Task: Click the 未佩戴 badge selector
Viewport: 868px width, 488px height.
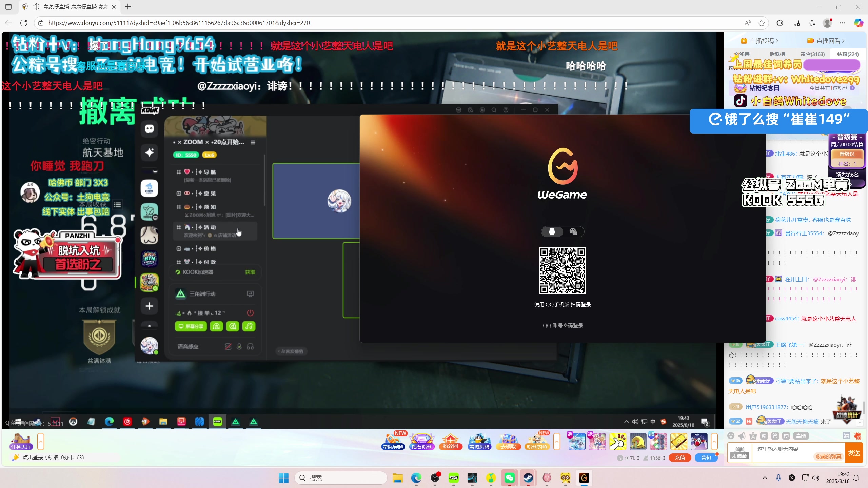Action: tap(739, 453)
